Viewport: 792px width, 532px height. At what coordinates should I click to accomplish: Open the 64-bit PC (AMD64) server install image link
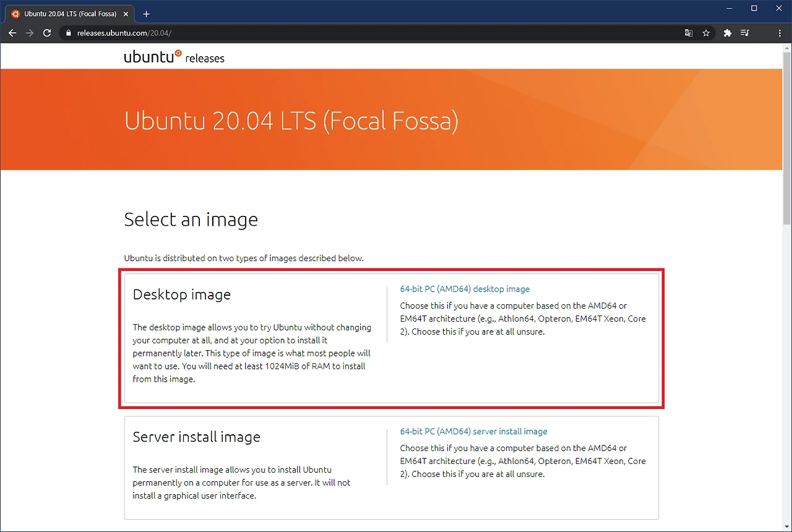473,431
